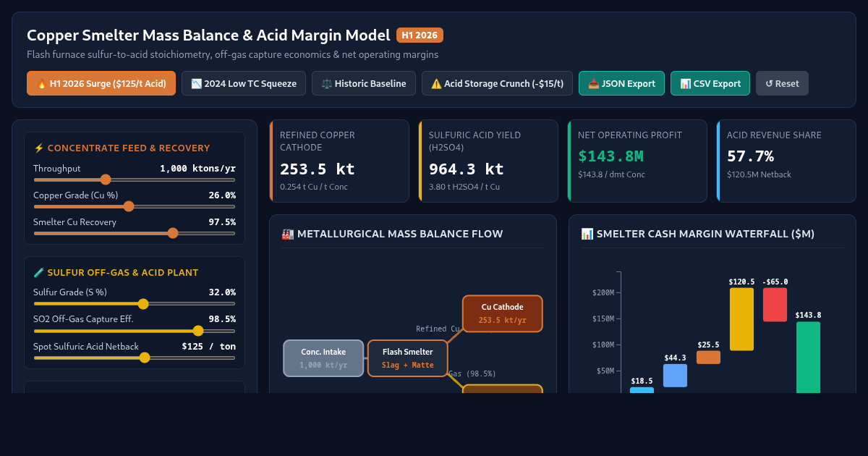Click the Throughput value 1,000 ktons/yr

point(197,168)
